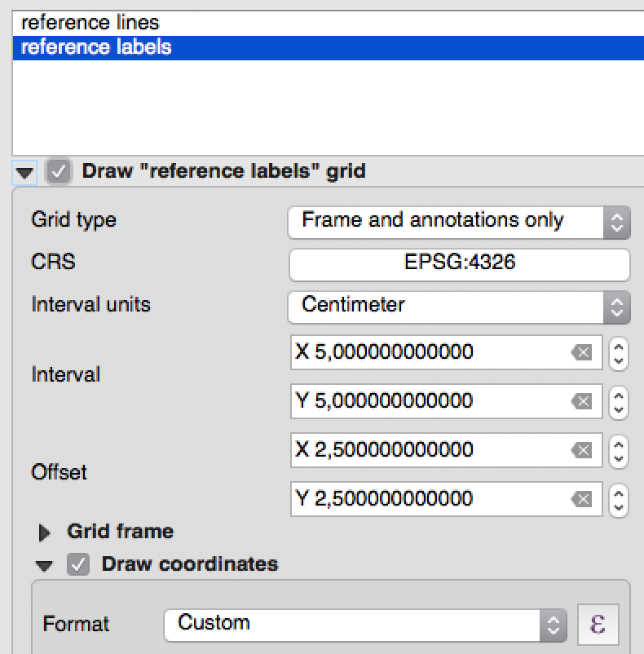The image size is (644, 654).
Task: Toggle the Draw coordinates checkbox
Action: [x=78, y=564]
